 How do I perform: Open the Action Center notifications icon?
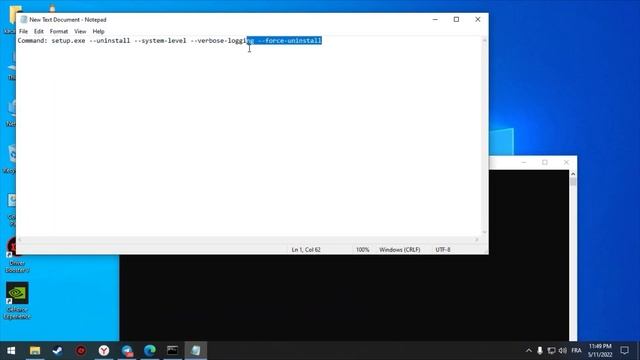pyautogui.click(x=624, y=351)
